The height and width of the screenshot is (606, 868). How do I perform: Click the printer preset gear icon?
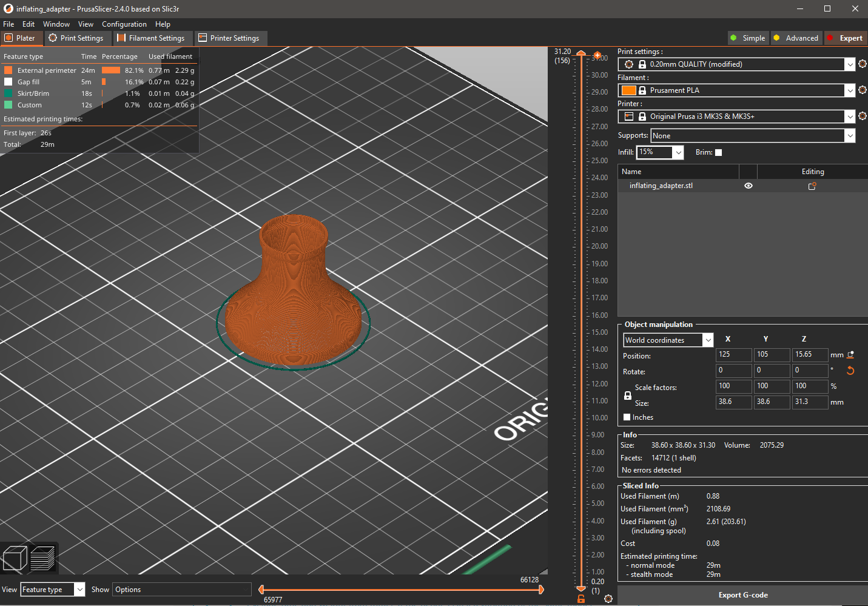(x=863, y=116)
